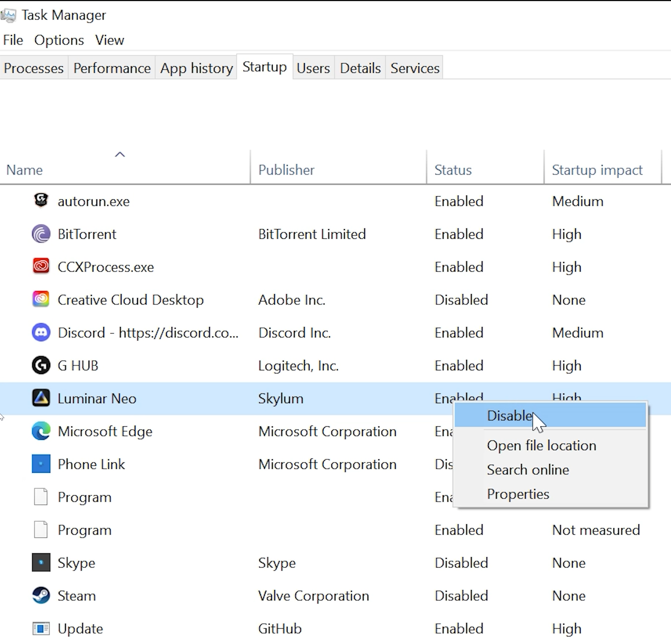Select the G HUB entry name
The height and width of the screenshot is (644, 671).
(x=78, y=365)
